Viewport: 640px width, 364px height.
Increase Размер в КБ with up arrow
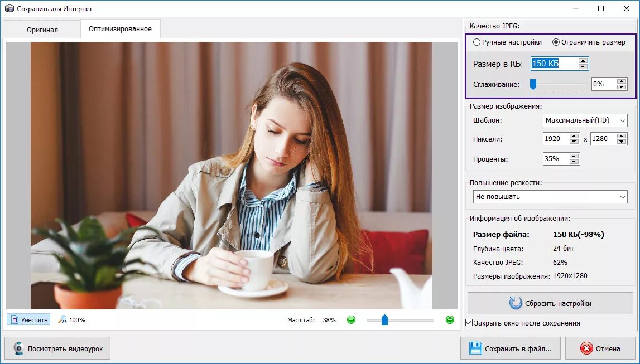point(583,61)
